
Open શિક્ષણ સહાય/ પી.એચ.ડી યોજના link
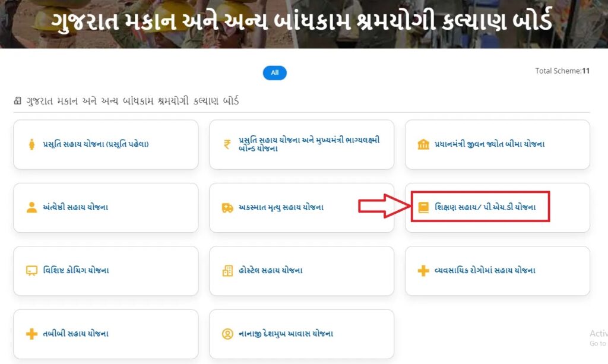485,207
